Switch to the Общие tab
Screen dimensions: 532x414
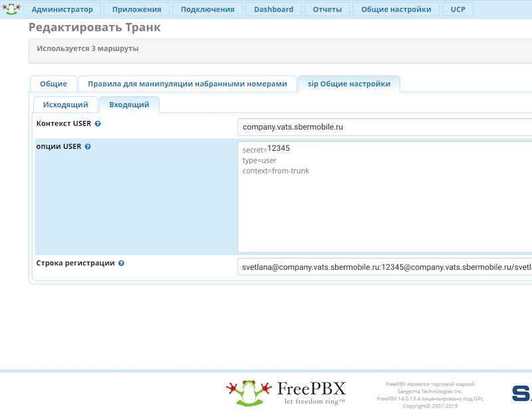pos(53,84)
